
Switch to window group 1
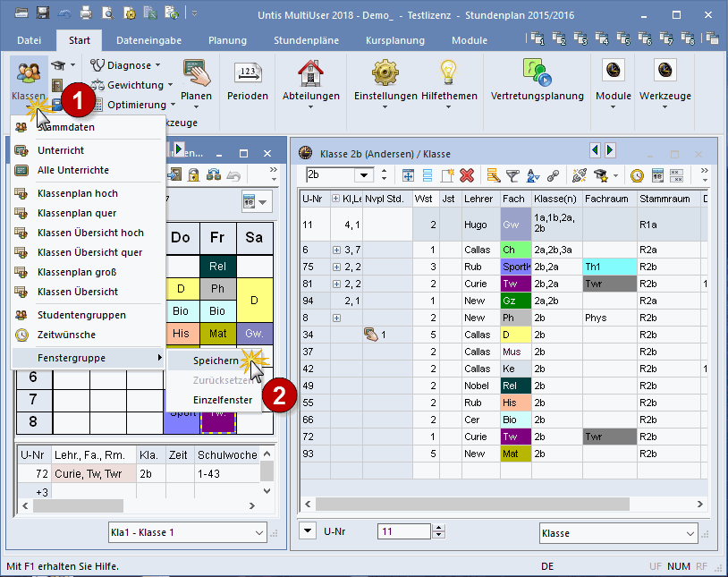tap(538, 38)
